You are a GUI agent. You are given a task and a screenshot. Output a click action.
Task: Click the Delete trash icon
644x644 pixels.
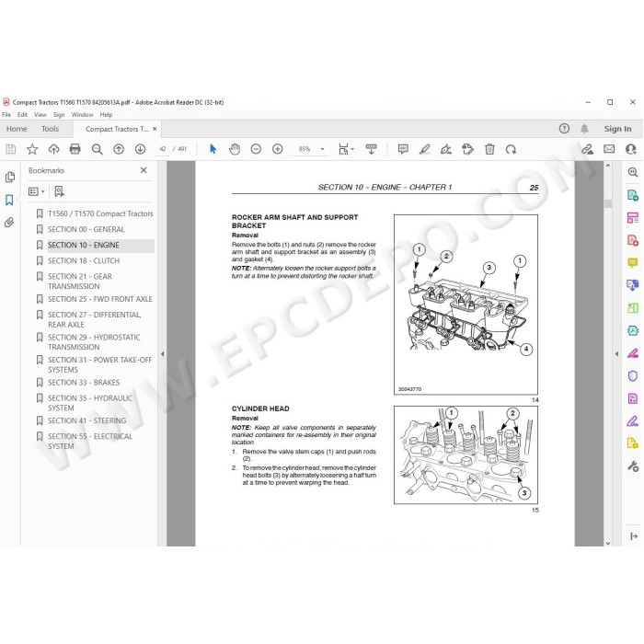[489, 149]
